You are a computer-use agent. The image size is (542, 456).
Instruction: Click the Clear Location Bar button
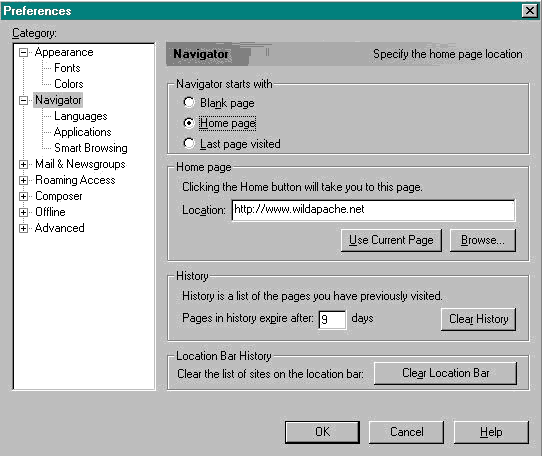pos(446,373)
